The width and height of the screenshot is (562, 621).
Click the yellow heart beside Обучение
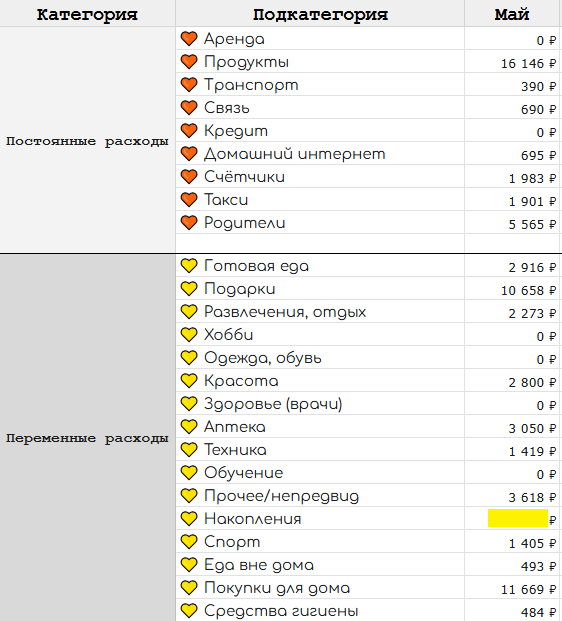(189, 472)
